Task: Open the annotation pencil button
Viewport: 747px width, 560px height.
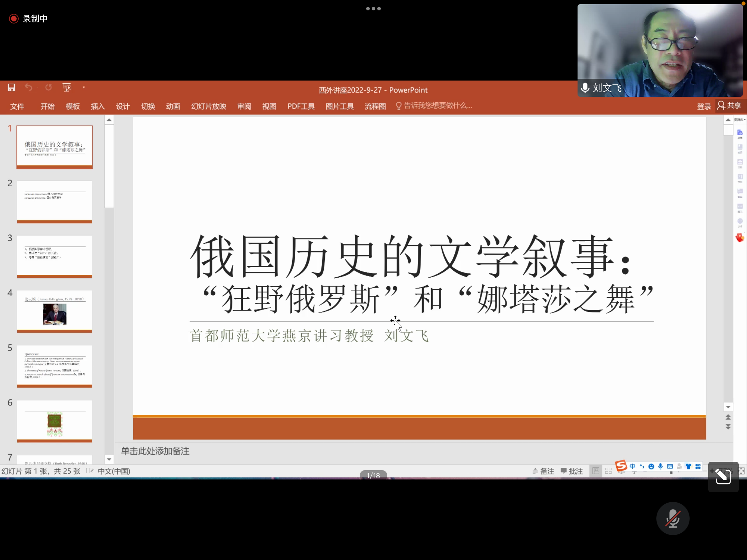Action: [x=723, y=477]
